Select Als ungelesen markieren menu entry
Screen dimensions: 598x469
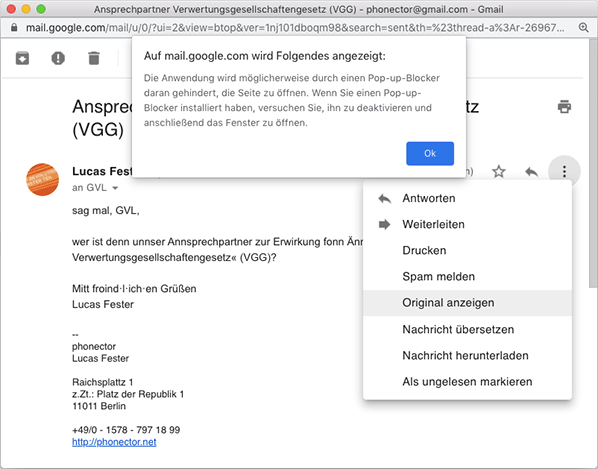pyautogui.click(x=467, y=382)
